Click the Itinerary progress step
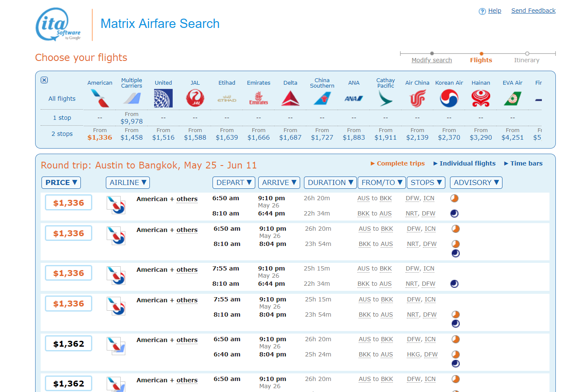The height and width of the screenshot is (392, 588). [x=527, y=60]
